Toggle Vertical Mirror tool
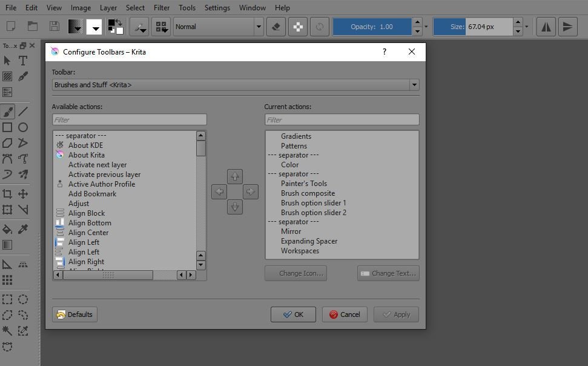 tap(568, 27)
